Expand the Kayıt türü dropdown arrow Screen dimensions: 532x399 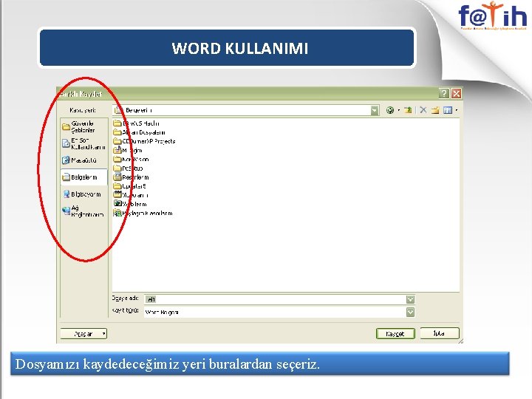click(x=410, y=312)
